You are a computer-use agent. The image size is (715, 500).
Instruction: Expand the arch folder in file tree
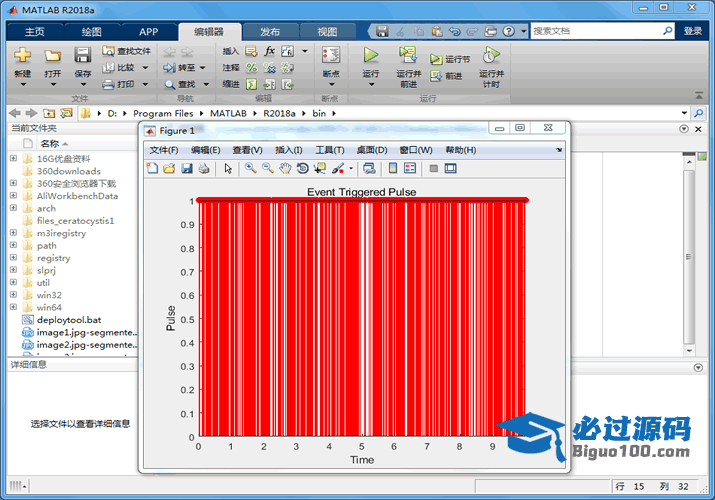(x=13, y=208)
